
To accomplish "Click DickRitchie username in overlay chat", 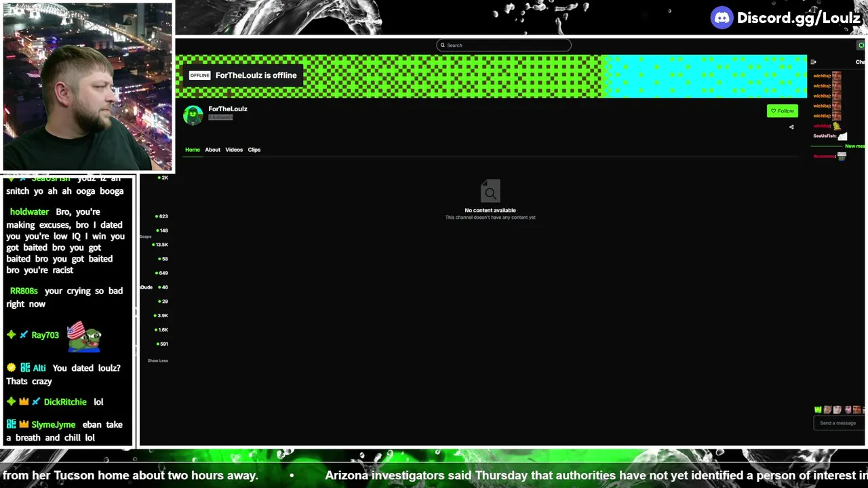I will 65,402.
